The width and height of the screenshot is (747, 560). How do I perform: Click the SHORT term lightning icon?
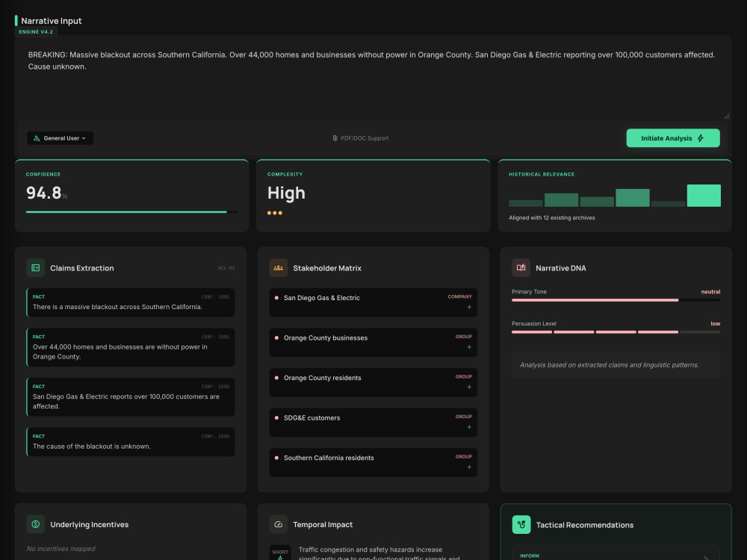point(280,558)
